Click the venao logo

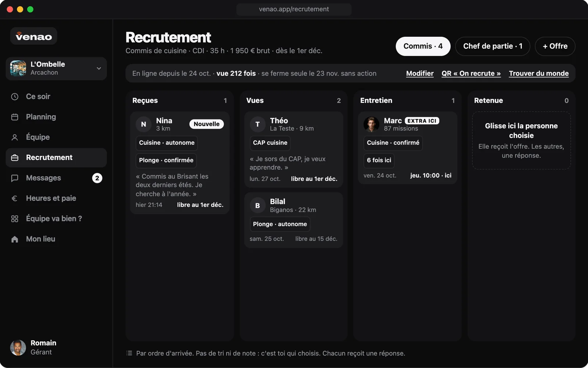pos(33,36)
